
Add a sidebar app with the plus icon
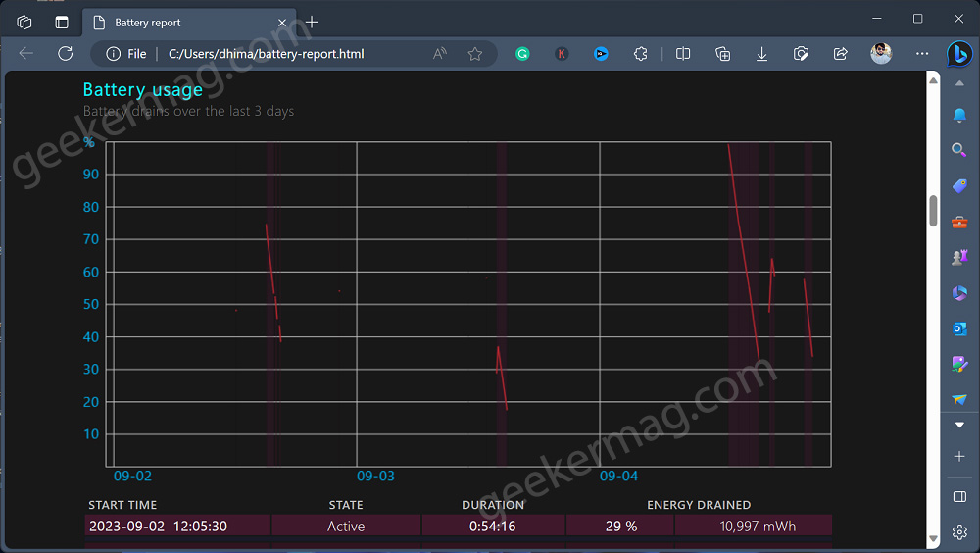click(x=959, y=457)
